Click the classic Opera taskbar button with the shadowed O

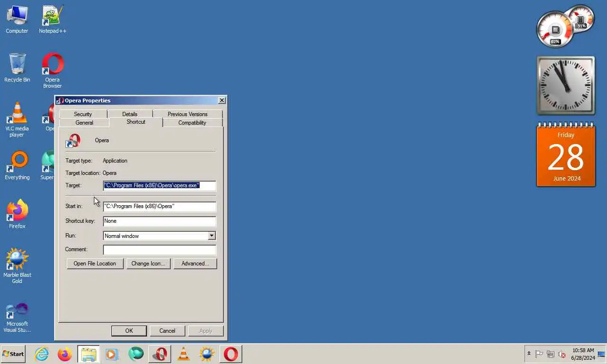coord(160,354)
